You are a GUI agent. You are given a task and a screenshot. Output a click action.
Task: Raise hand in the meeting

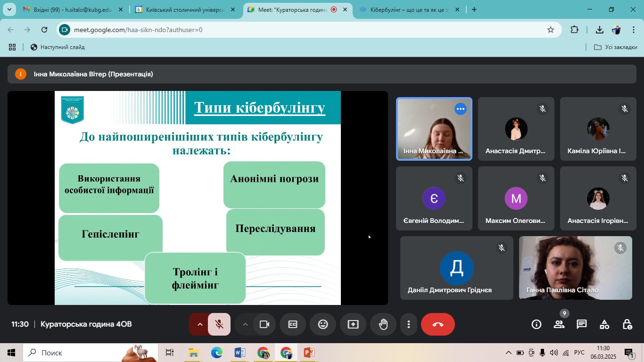point(383,324)
